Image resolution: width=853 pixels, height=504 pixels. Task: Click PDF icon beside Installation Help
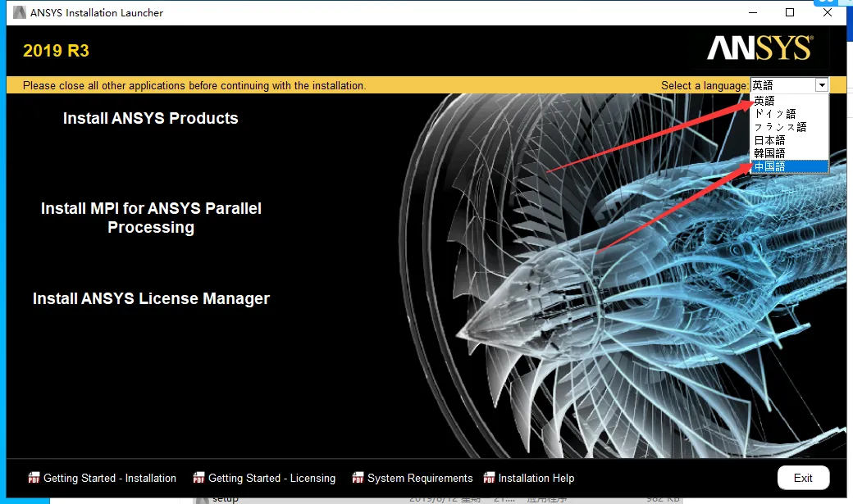(489, 477)
